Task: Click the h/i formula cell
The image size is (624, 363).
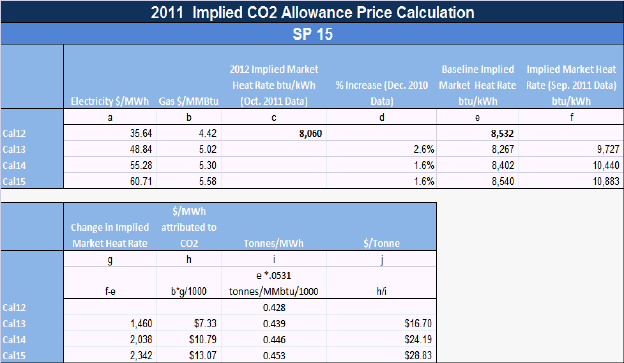Action: tap(381, 291)
